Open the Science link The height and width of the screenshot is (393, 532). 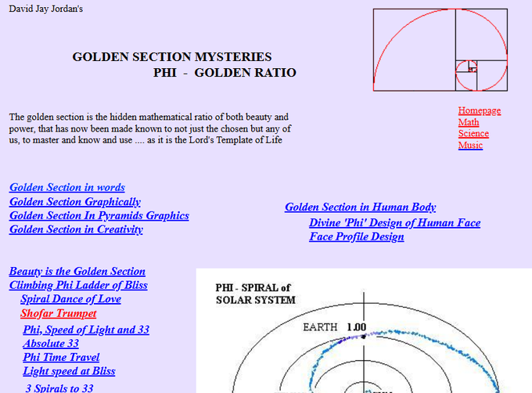(473, 133)
